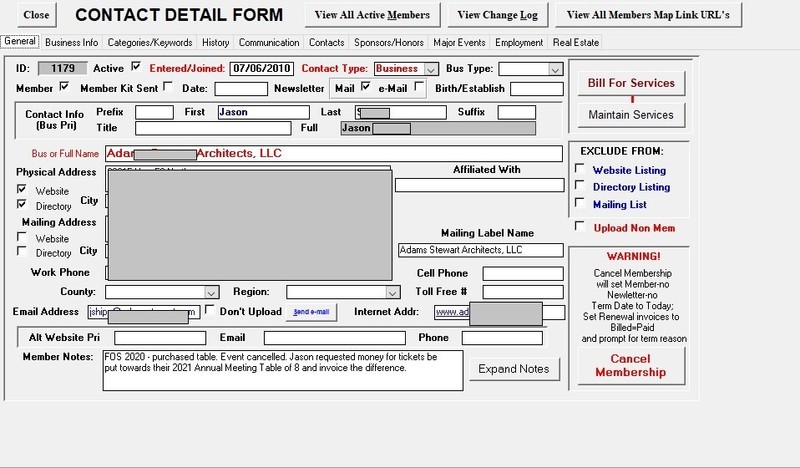Click the Toll Free # field
Viewport: 800px width, 468px height.
523,292
